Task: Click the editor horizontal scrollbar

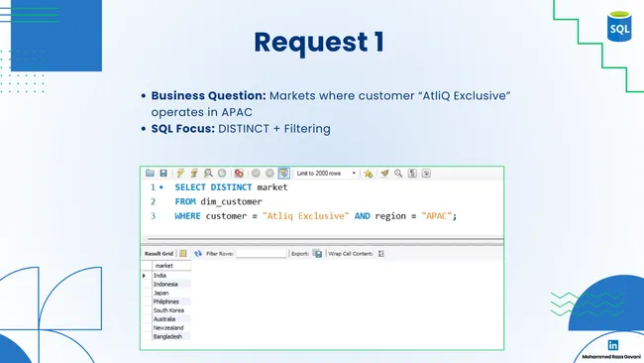Action: pyautogui.click(x=325, y=239)
